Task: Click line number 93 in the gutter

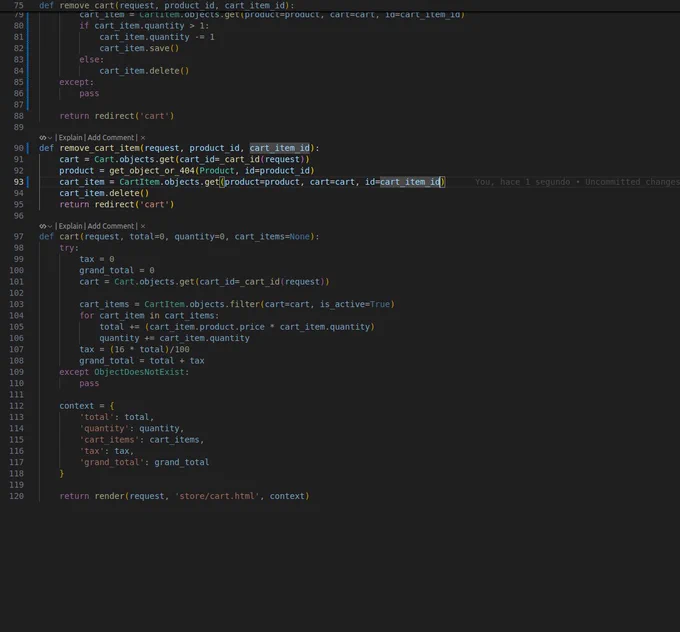Action: click(19, 182)
